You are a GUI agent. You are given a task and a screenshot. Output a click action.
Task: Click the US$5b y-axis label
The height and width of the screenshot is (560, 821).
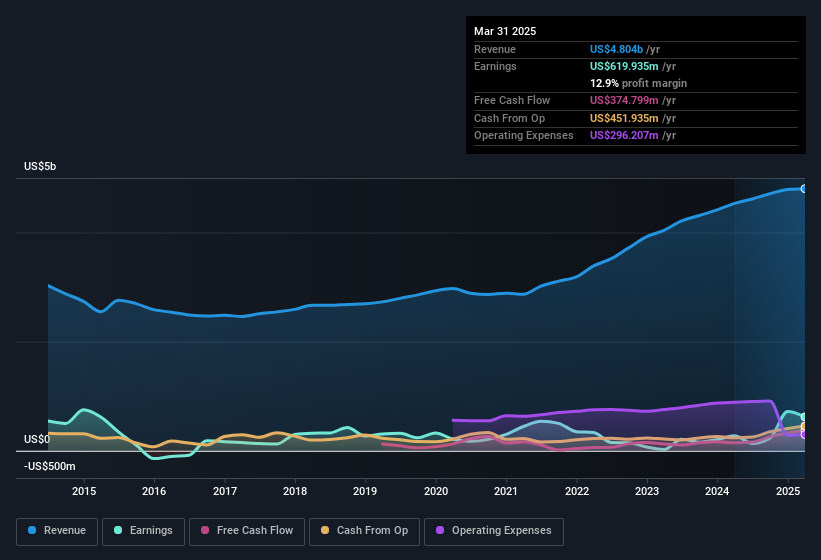(x=40, y=166)
